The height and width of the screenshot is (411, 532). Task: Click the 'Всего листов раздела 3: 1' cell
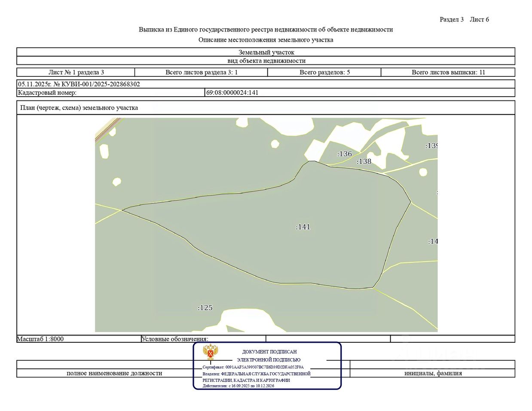(x=202, y=72)
